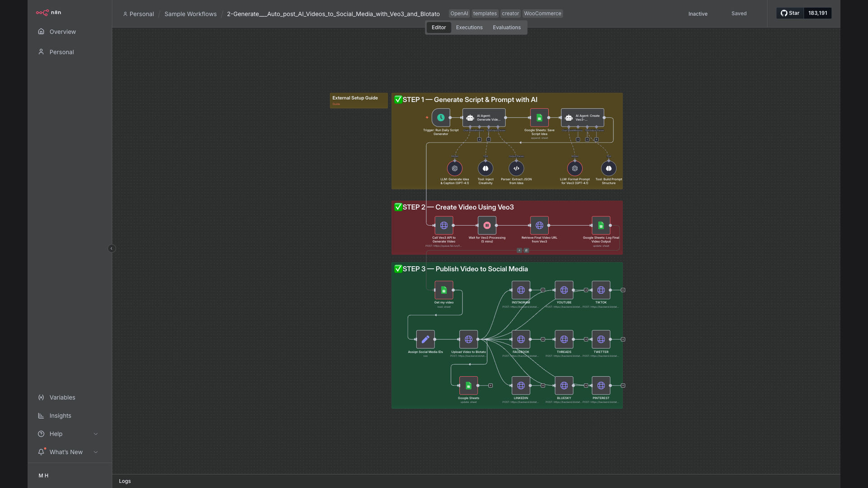Select STEP 3 — Publish Video to Social Media title
Image resolution: width=868 pixels, height=488 pixels.
coord(461,269)
